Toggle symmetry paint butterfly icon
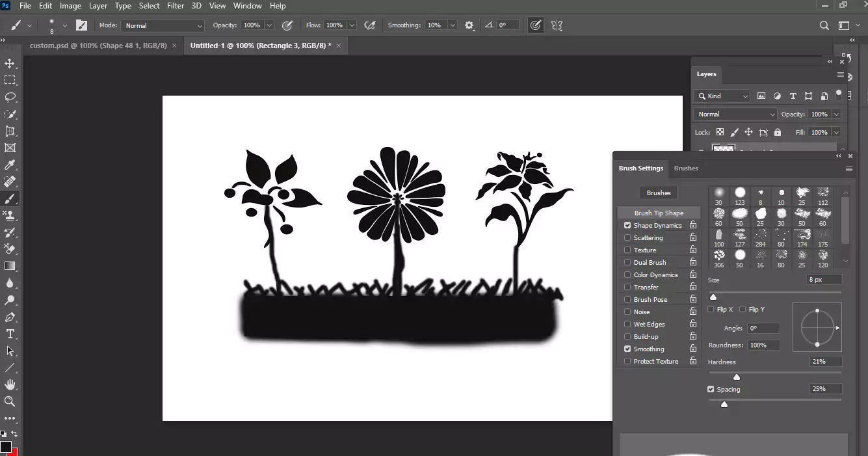The width and height of the screenshot is (868, 456). (557, 25)
